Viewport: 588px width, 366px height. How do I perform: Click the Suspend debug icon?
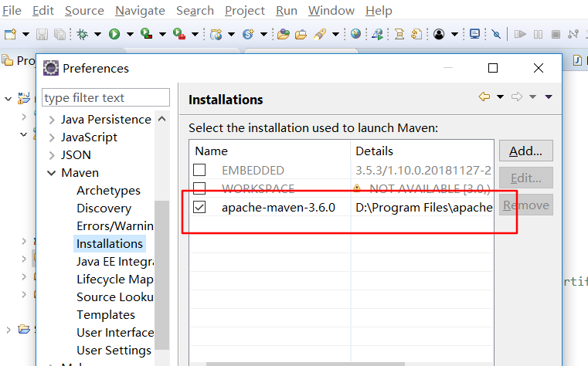tap(538, 35)
